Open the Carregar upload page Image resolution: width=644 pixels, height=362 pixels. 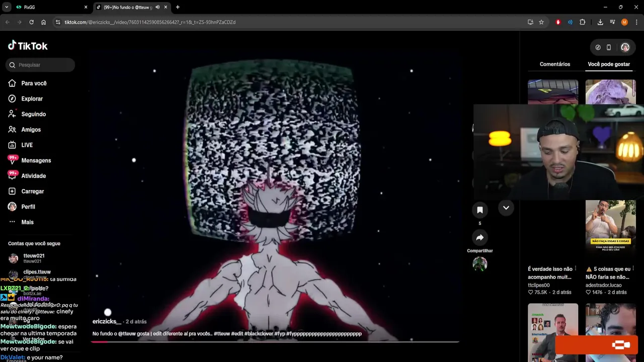tap(32, 192)
